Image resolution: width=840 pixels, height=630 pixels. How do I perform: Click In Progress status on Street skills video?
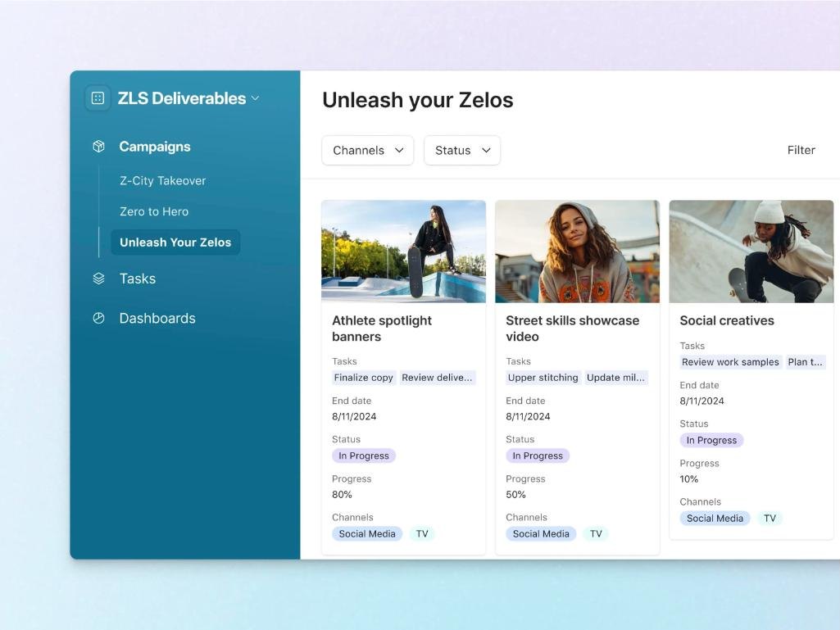(x=538, y=456)
